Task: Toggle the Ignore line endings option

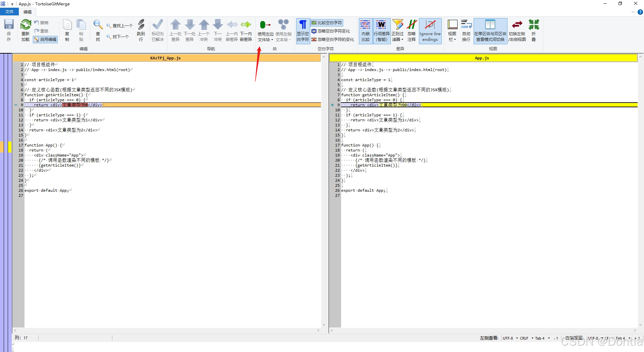Action: (x=430, y=30)
